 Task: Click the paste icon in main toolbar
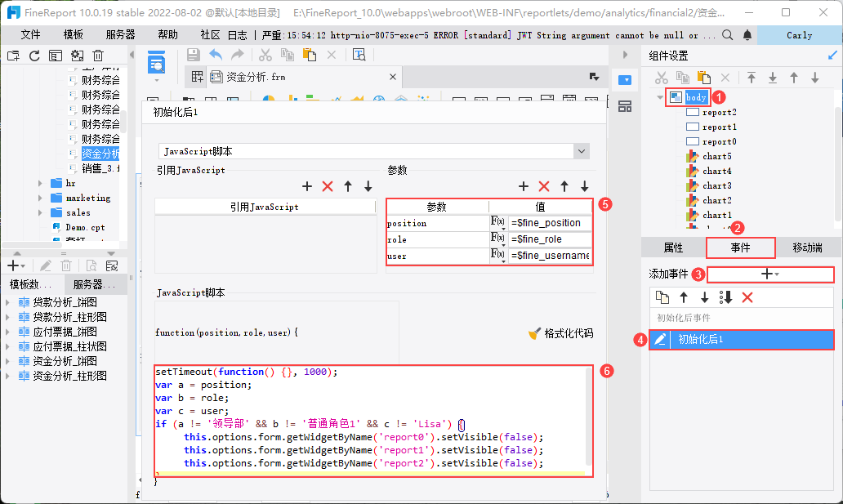[309, 55]
